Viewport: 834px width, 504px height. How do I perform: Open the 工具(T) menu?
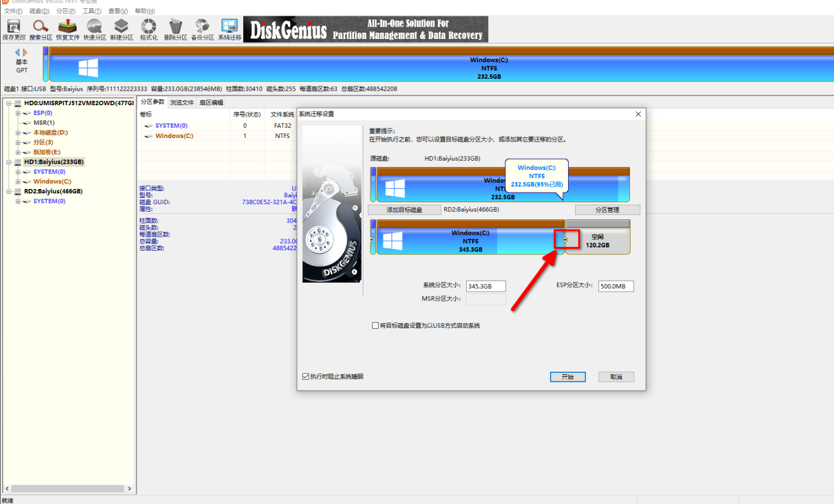(92, 11)
